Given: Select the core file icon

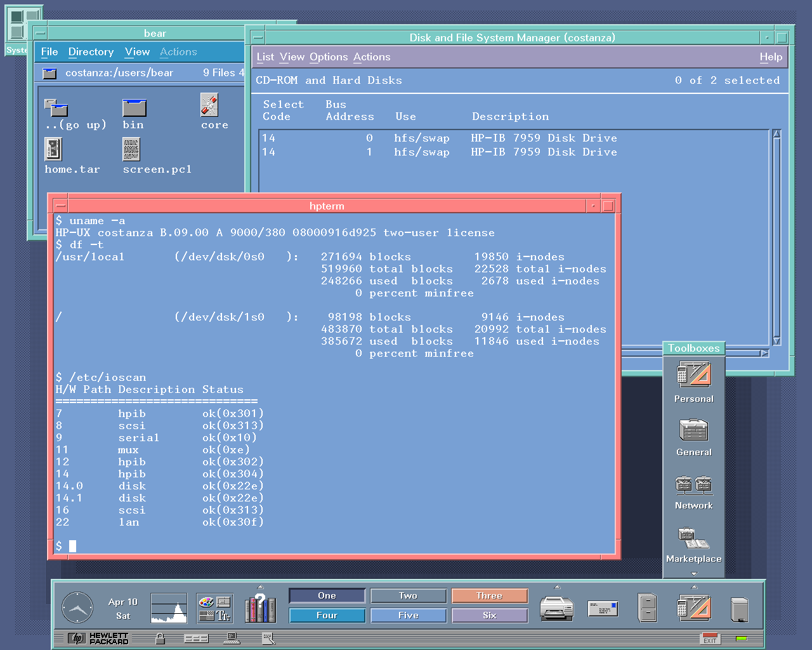Looking at the screenshot, I should 209,105.
